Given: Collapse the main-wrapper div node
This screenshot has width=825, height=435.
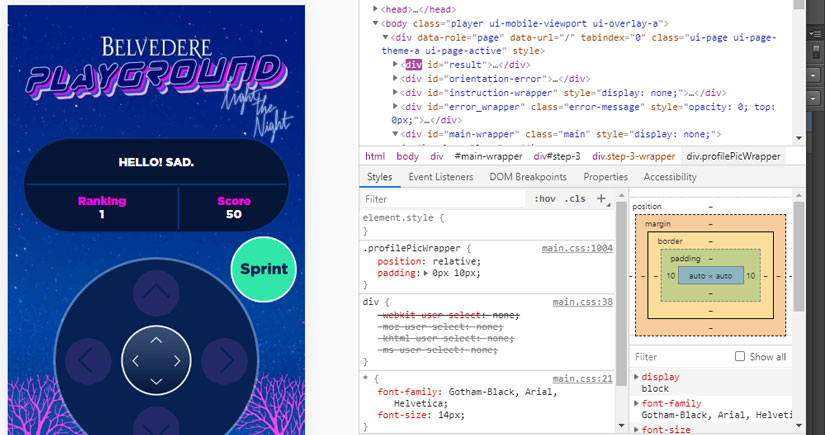Looking at the screenshot, I should coord(396,134).
